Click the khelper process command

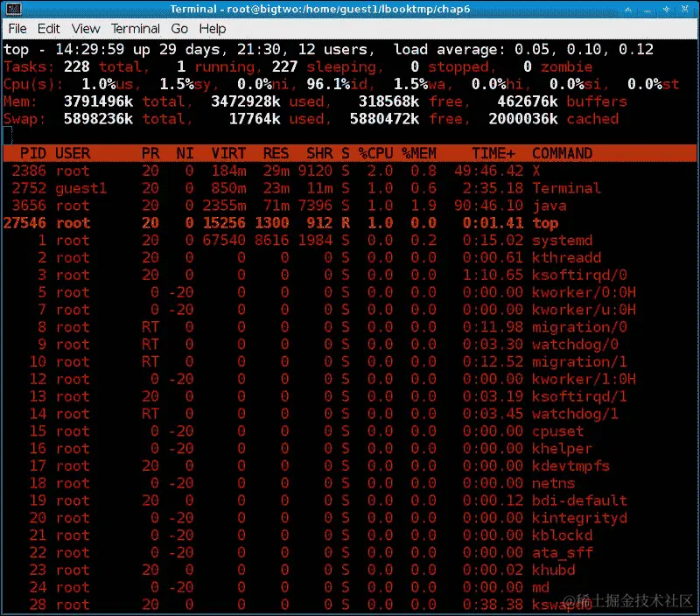click(562, 448)
